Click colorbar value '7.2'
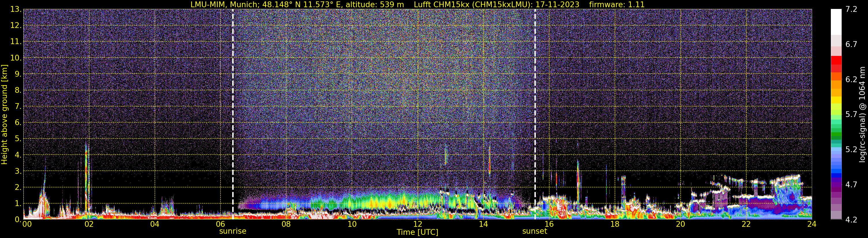The image size is (868, 238). 851,10
